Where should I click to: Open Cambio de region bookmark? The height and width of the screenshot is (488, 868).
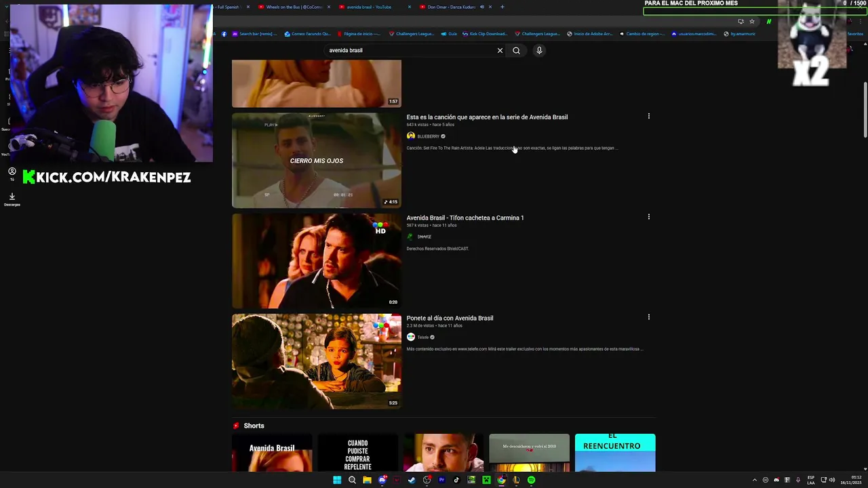[642, 34]
